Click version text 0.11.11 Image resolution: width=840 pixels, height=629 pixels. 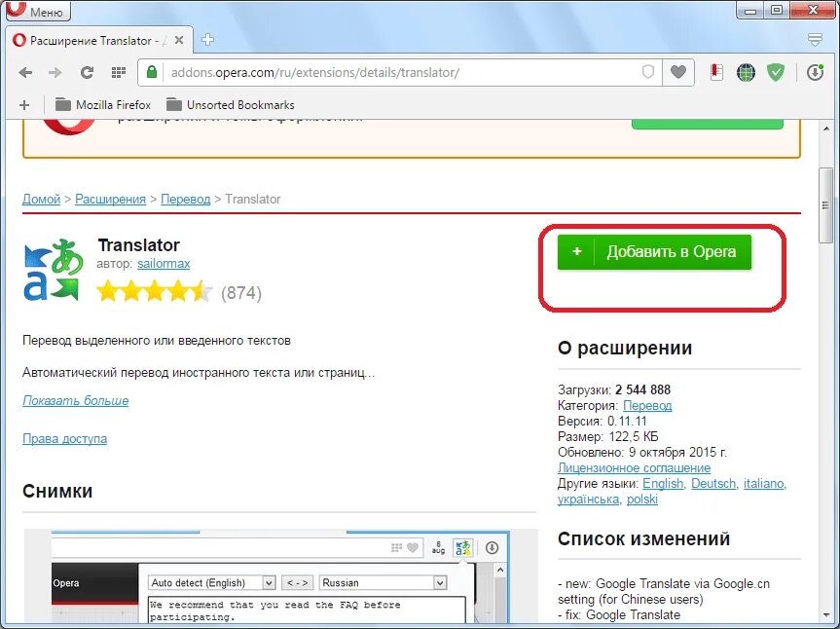pyautogui.click(x=627, y=422)
